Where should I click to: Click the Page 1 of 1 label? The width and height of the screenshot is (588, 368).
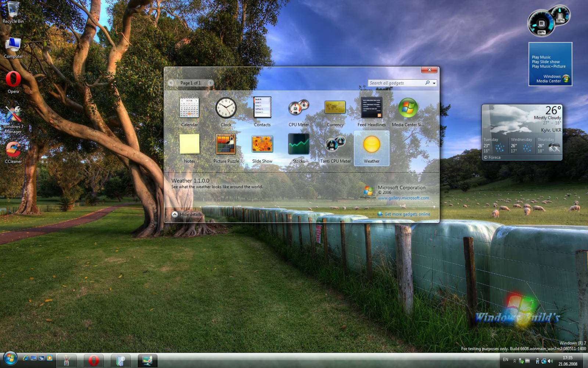tap(190, 83)
